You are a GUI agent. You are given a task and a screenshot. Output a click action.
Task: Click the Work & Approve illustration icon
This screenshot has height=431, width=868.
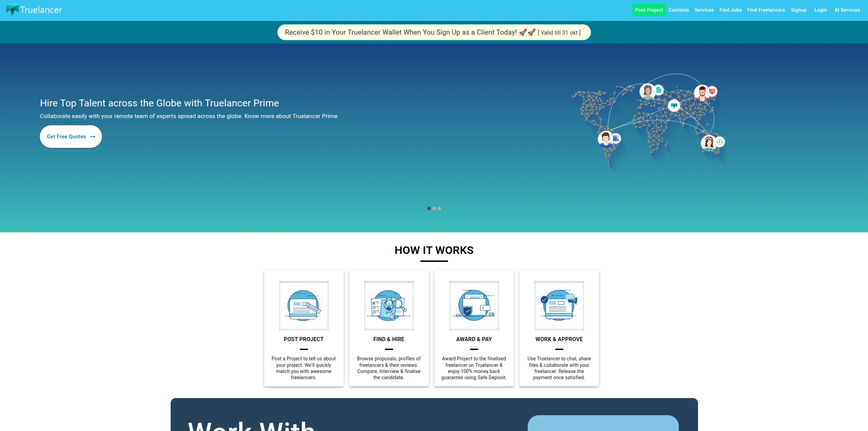click(x=559, y=305)
